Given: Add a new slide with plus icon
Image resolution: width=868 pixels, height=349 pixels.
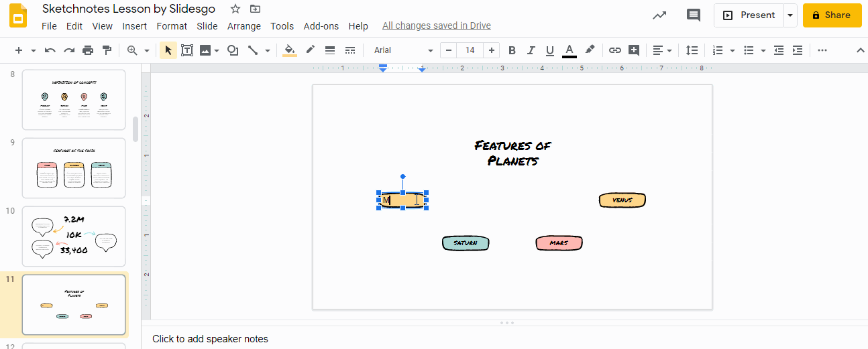Looking at the screenshot, I should coord(18,50).
